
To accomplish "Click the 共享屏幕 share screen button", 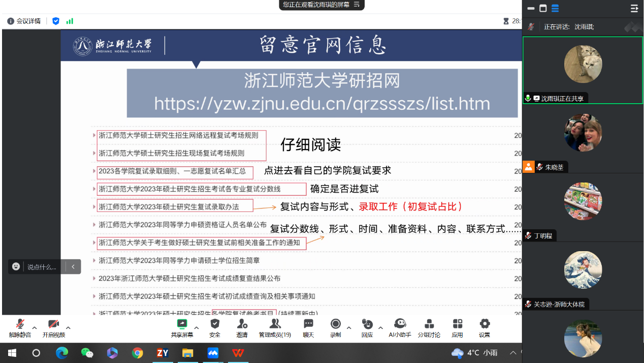I will click(x=182, y=327).
